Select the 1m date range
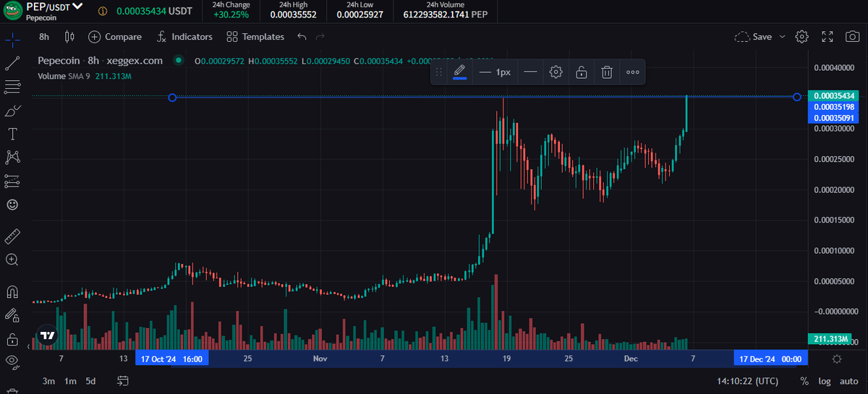The height and width of the screenshot is (394, 868). tap(70, 381)
